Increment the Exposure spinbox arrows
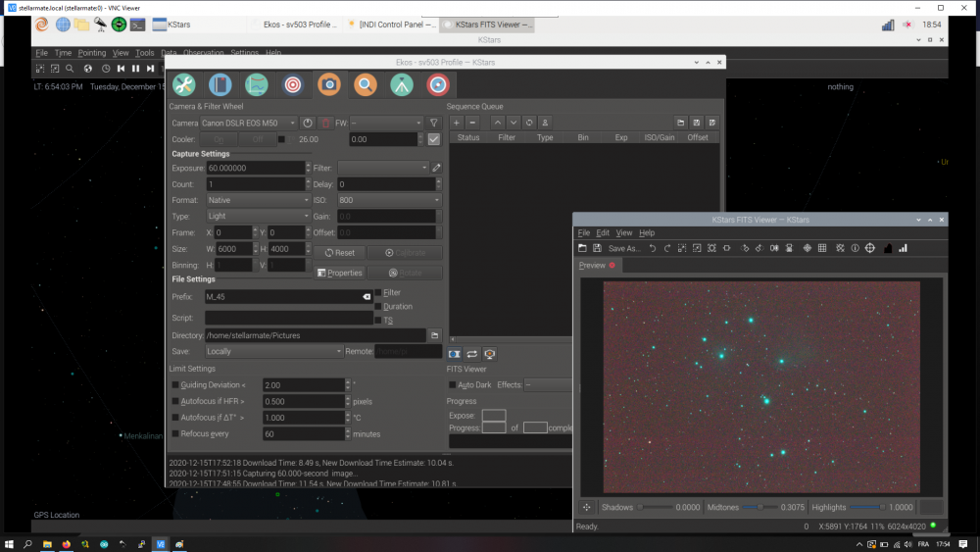The height and width of the screenshot is (552, 980). pyautogui.click(x=308, y=165)
